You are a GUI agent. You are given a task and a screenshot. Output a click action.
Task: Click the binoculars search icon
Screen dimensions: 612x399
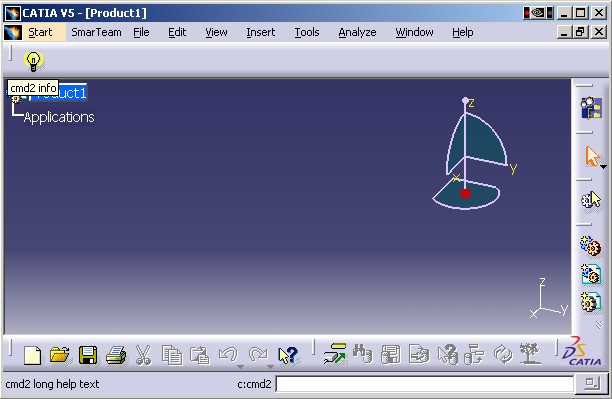pos(362,354)
